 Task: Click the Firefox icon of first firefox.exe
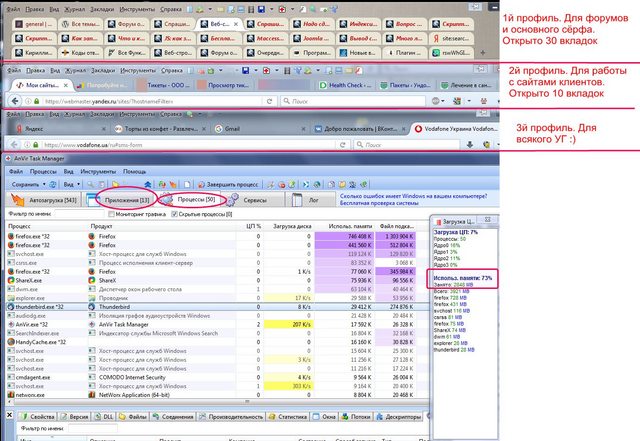9,237
